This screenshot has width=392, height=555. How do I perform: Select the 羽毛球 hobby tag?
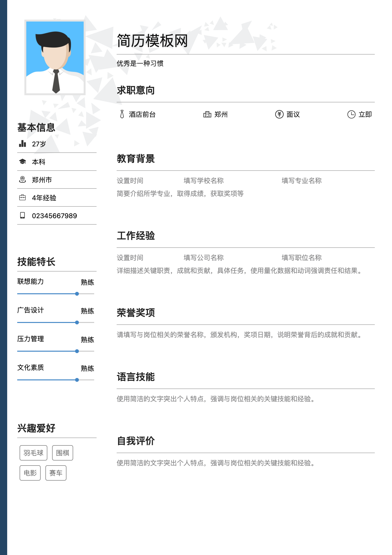[33, 453]
